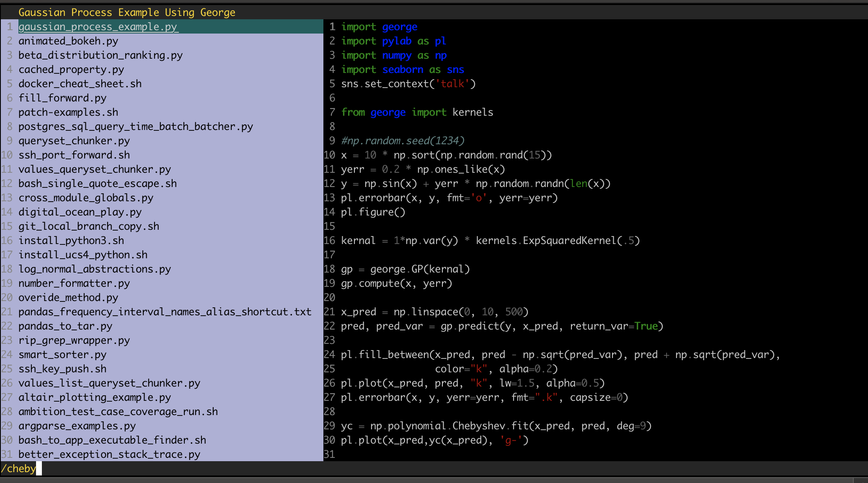Open pandas_frequency_interval_names_alias_shortcut.txt entry
Viewport: 868px width, 483px height.
click(x=165, y=312)
